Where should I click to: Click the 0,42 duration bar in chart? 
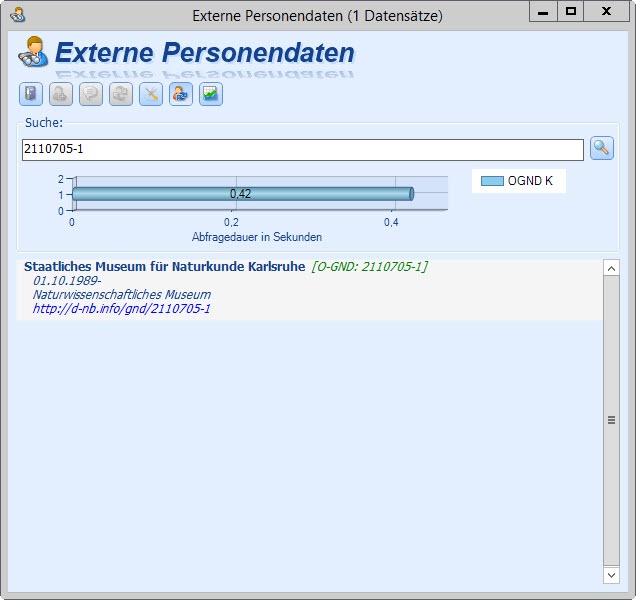pyautogui.click(x=243, y=194)
